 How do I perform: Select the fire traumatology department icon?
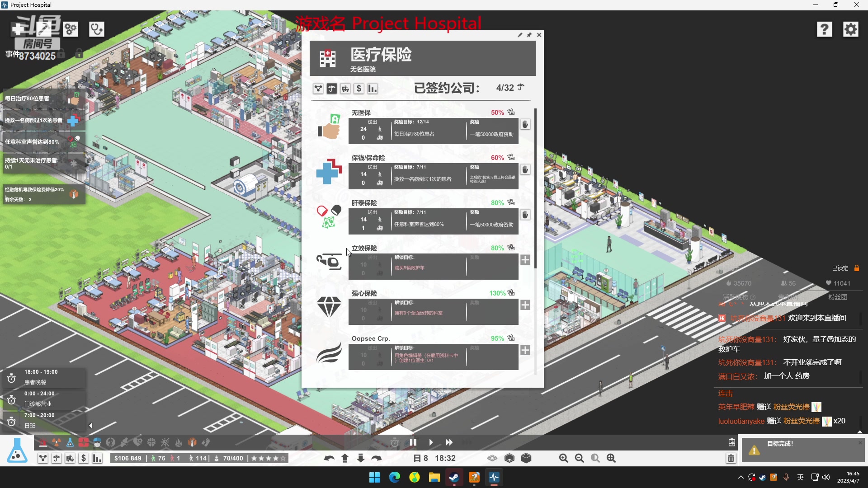179,442
